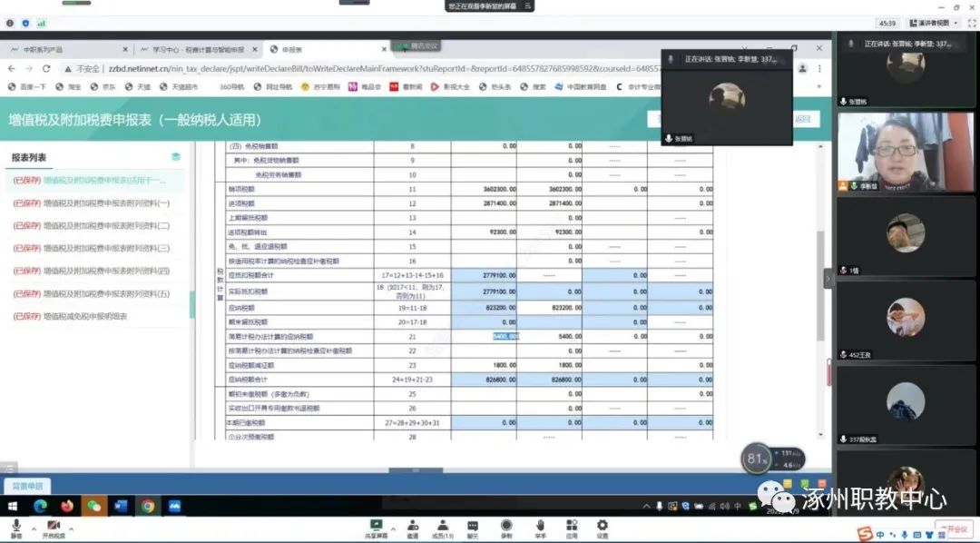Click the green icon beside 报表列表 header

tap(176, 157)
